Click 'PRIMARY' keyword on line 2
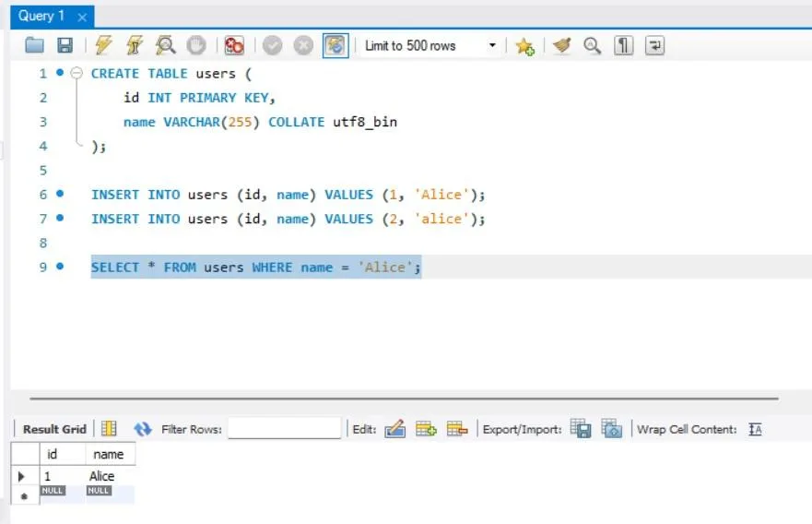The height and width of the screenshot is (524, 812). [x=207, y=98]
